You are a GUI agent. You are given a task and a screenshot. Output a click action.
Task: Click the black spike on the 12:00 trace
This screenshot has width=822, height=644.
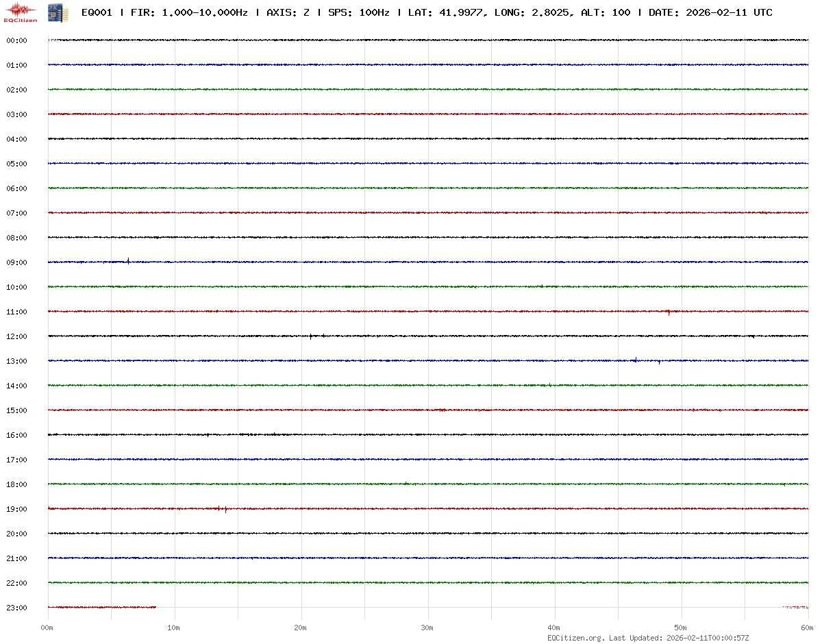(x=310, y=336)
